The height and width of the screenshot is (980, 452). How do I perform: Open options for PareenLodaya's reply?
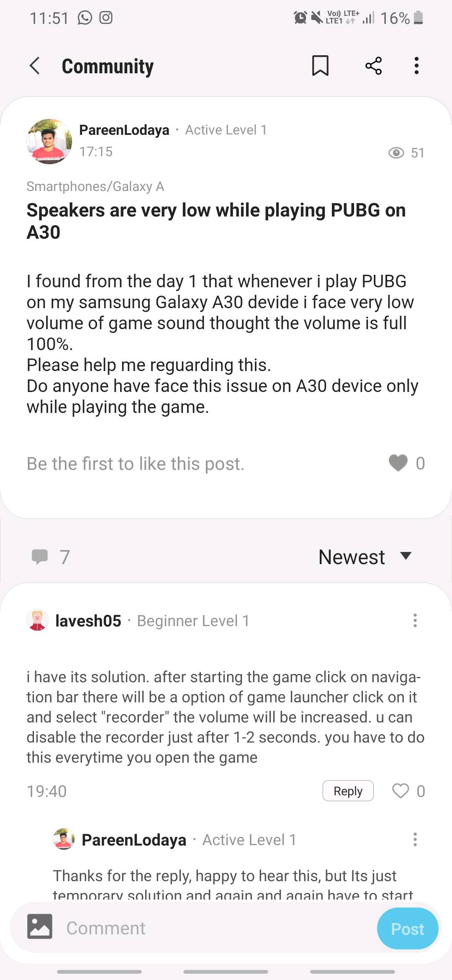[x=415, y=839]
